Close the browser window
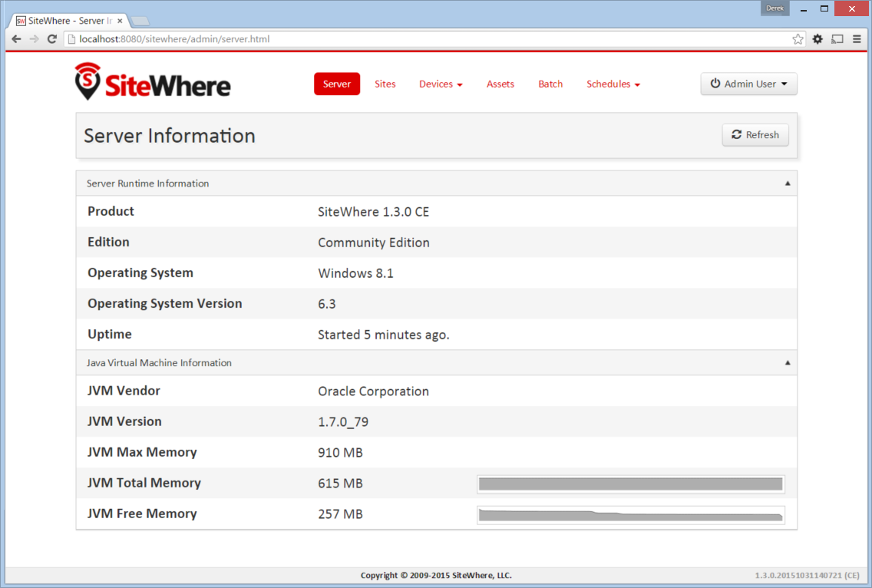872x588 pixels. pos(851,8)
